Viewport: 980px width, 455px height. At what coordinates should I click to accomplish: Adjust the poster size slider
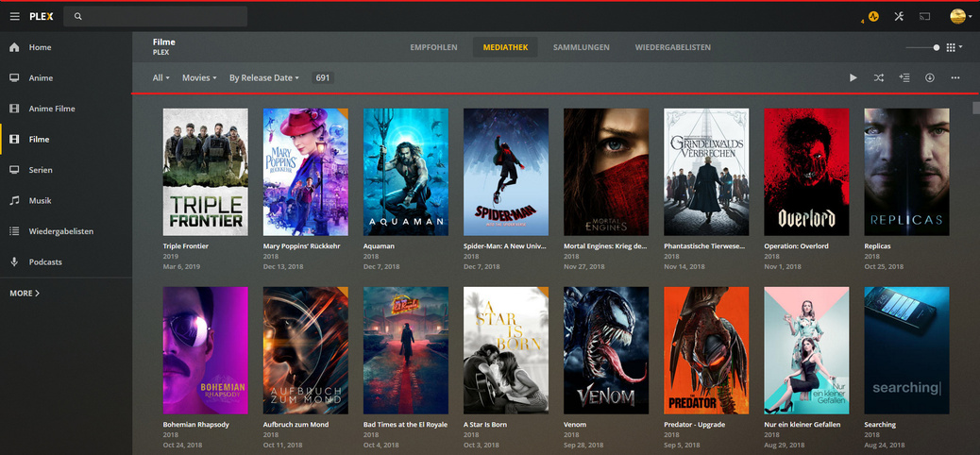click(923, 47)
